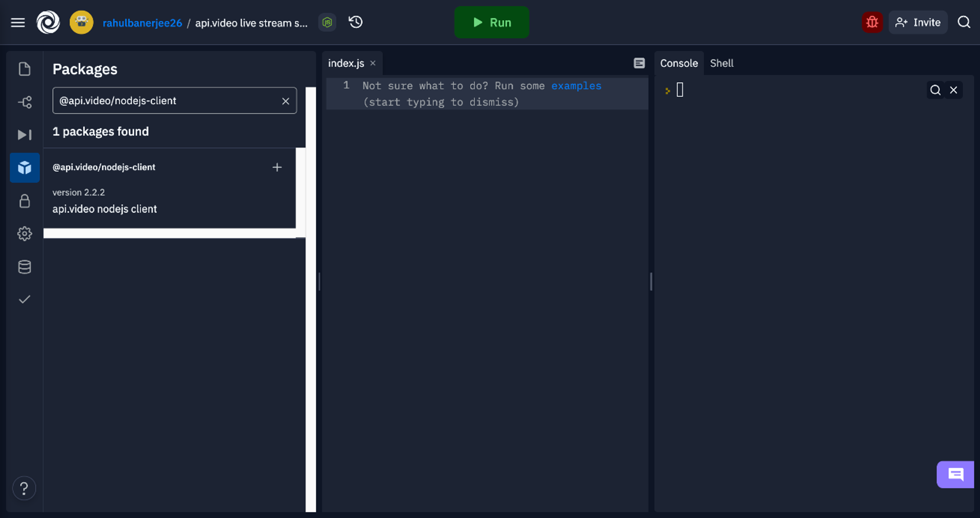Open the hamburger main menu
The height and width of the screenshot is (518, 980).
[x=18, y=22]
